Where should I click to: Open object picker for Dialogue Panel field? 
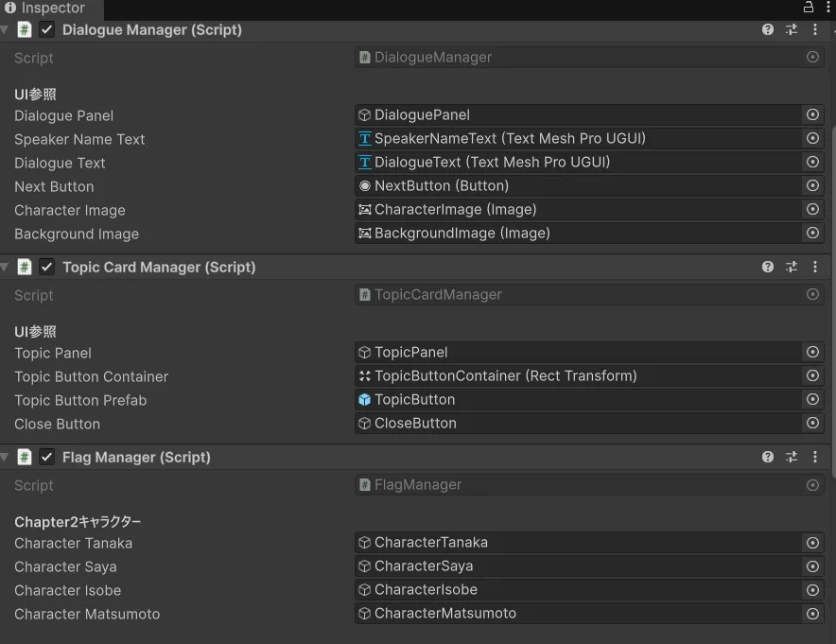812,114
